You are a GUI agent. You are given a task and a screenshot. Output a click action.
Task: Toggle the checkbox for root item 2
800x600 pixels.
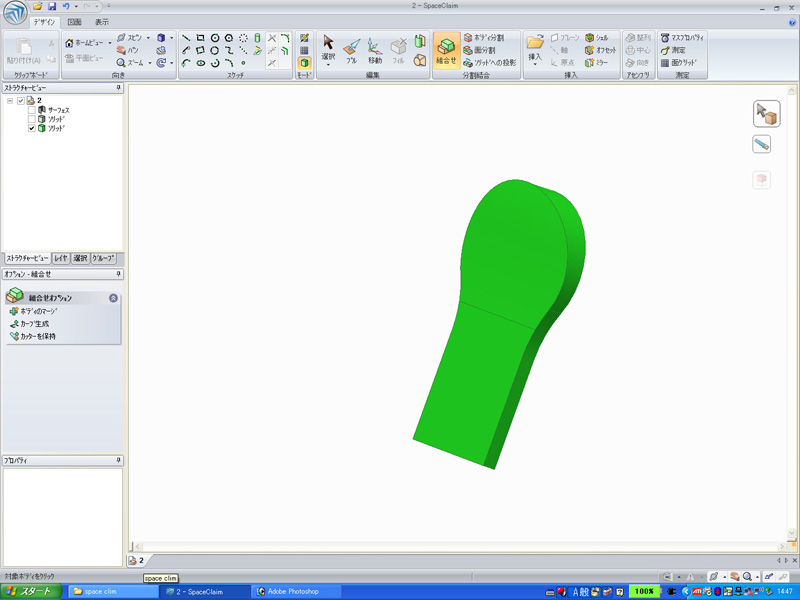pyautogui.click(x=21, y=100)
